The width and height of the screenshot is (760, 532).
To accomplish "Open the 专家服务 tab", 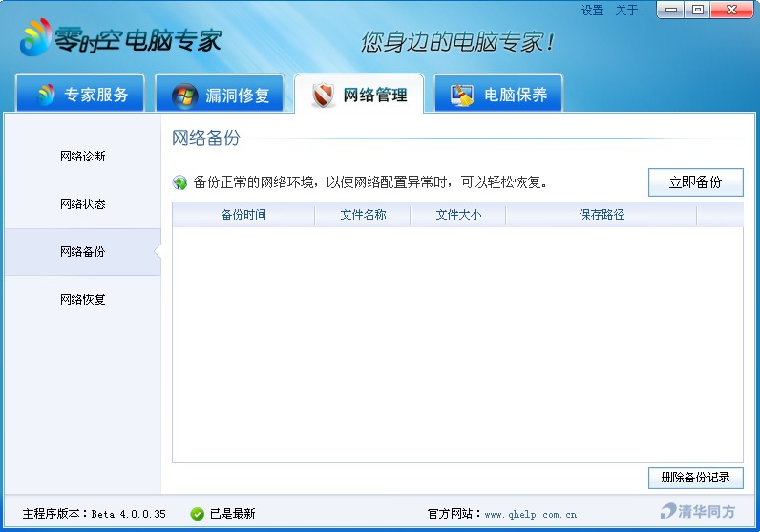I will click(x=80, y=93).
